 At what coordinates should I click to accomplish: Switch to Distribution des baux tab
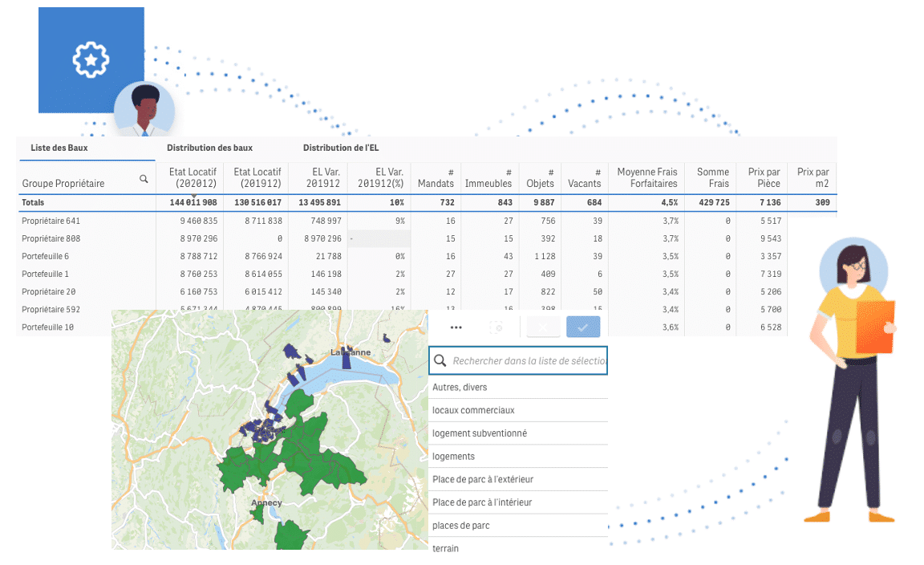(209, 148)
